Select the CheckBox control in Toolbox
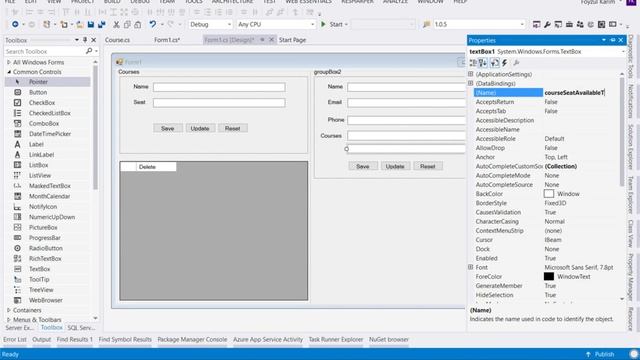 [42, 102]
